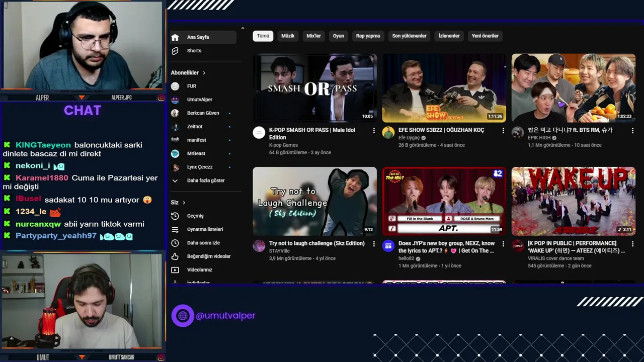Open the BTS RM 슈가 video title
The width and height of the screenshot is (644, 362).
[x=570, y=130]
